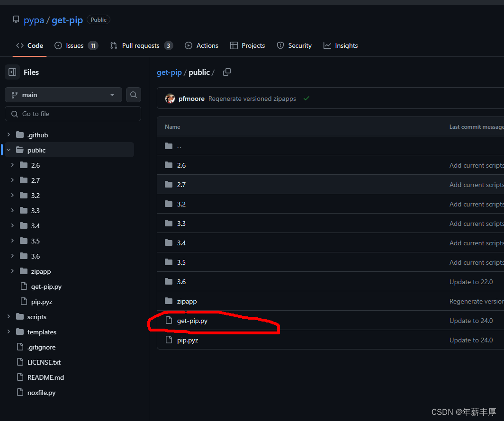Screen dimensions: 504x421
Task: Open 3.6 folder in the file list
Action: 181,282
